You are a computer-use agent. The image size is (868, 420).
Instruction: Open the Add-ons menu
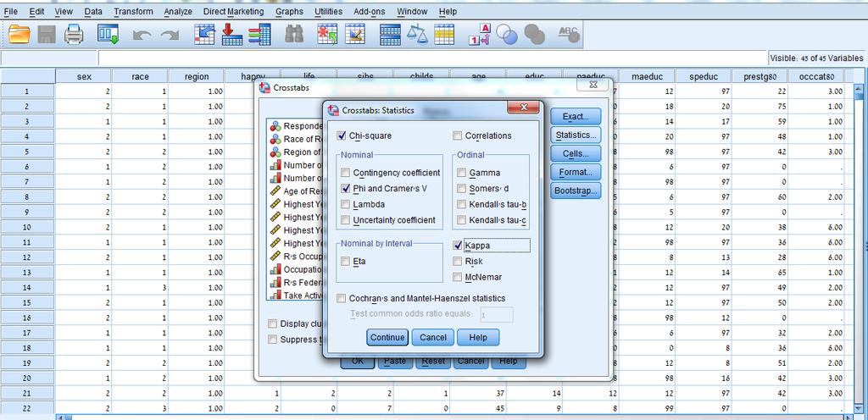coord(370,11)
